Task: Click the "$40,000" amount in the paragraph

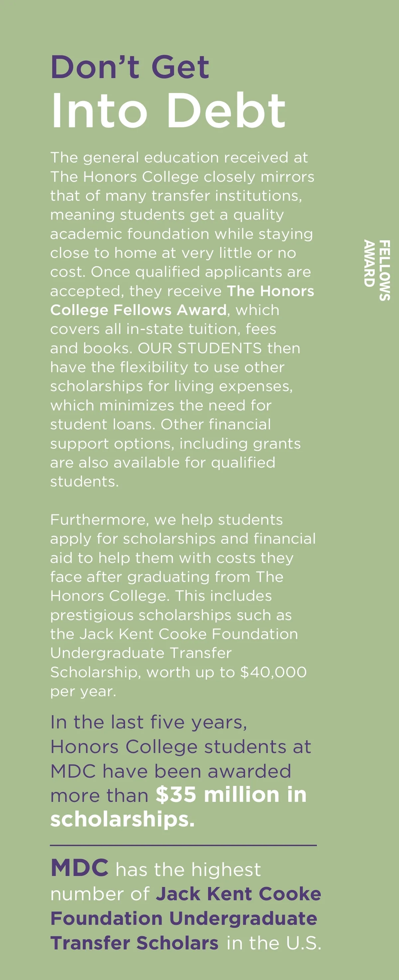Action: [273, 672]
